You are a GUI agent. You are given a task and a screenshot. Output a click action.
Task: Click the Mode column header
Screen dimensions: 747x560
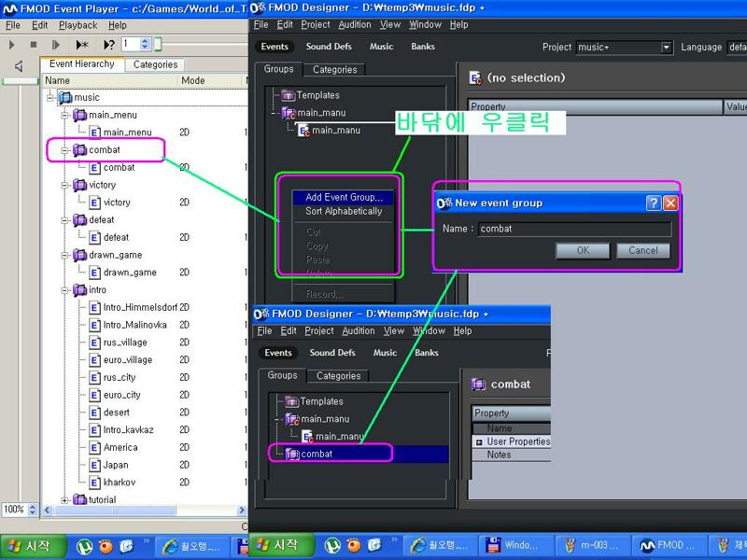pyautogui.click(x=211, y=80)
